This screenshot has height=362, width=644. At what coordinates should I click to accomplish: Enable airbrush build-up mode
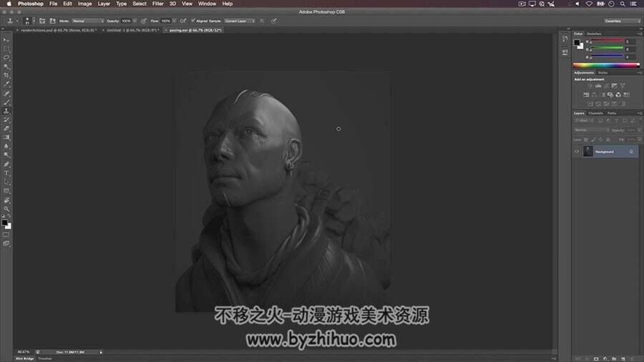[183, 21]
